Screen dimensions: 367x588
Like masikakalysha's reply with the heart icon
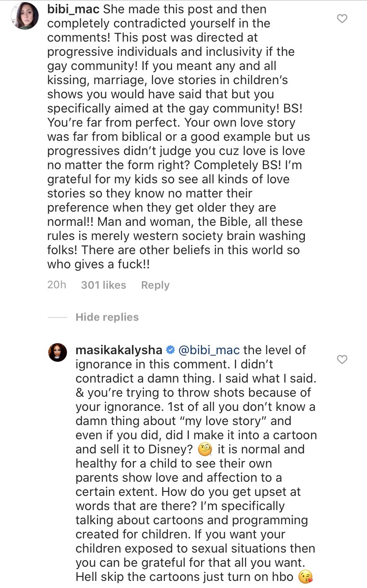click(x=342, y=360)
